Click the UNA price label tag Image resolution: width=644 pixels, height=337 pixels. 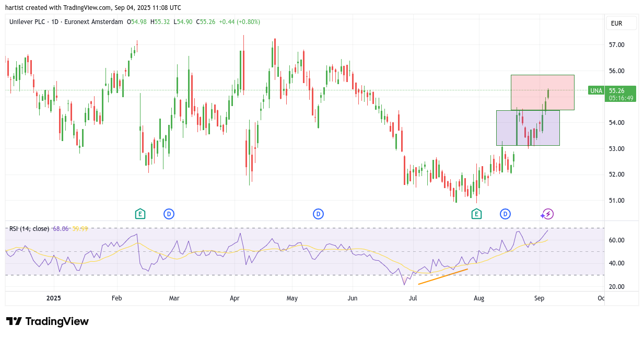coord(596,90)
